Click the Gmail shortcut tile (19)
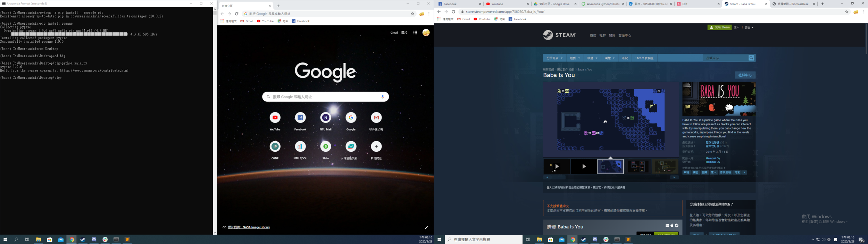868x244 pixels. tap(376, 121)
